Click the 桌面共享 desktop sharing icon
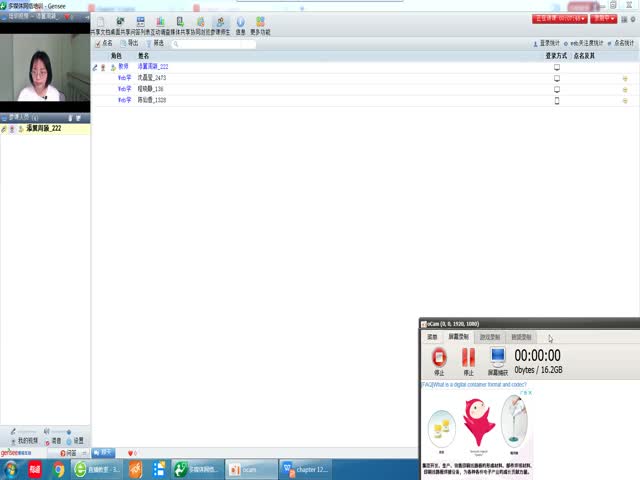Viewport: 640px width, 480px height. pos(121,24)
